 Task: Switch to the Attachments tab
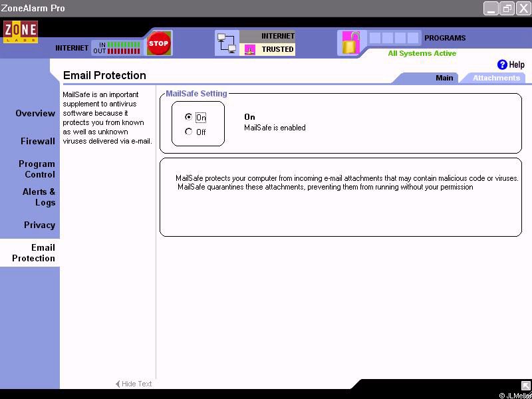[496, 78]
